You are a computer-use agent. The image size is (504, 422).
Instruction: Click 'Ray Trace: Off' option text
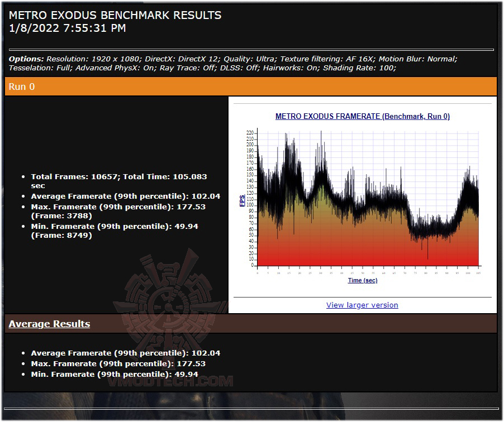188,68
